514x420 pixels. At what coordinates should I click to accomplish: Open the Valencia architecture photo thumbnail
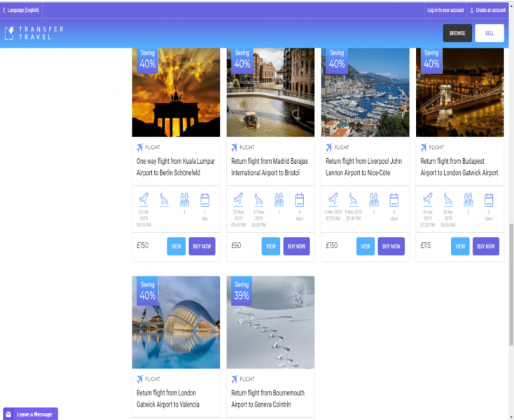[x=176, y=323]
